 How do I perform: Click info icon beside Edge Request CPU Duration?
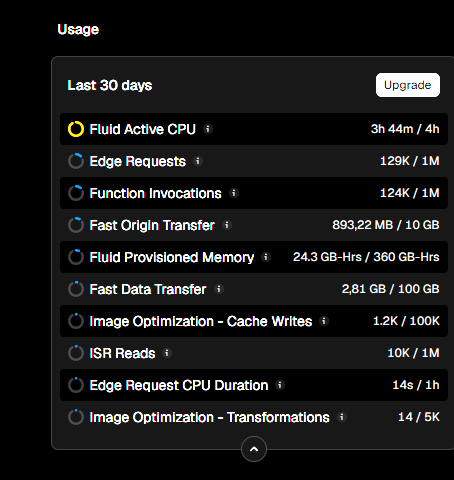280,385
